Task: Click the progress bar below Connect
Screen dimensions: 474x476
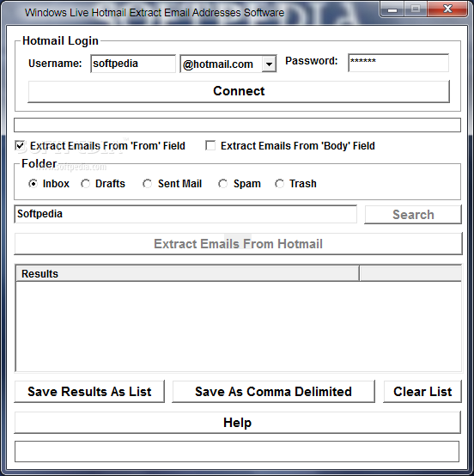Action: [237, 125]
